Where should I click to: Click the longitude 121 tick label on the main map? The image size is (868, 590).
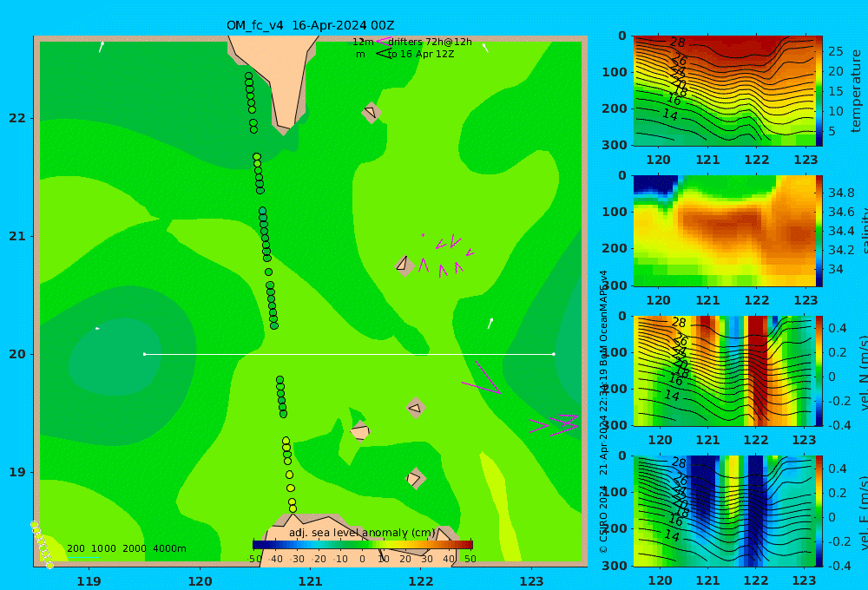point(311,581)
